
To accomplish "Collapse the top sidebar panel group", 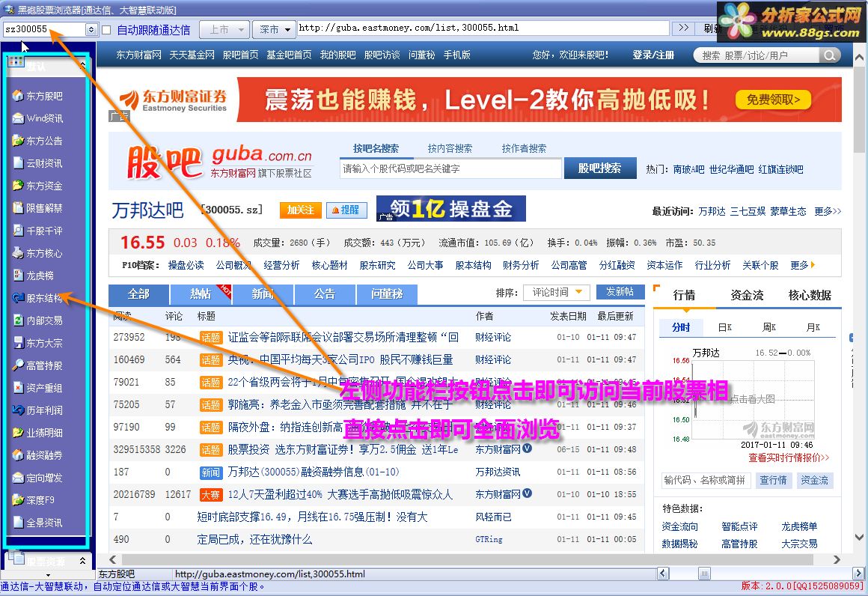I will pyautogui.click(x=82, y=64).
